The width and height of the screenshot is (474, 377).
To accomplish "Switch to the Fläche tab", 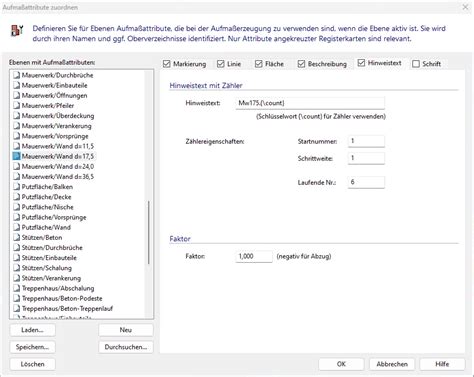I will coord(274,64).
